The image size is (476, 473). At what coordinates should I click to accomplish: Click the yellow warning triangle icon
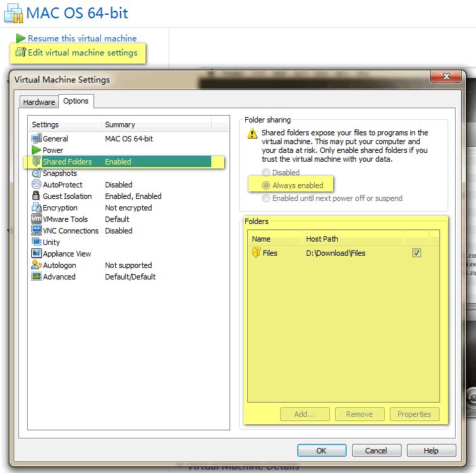point(253,133)
